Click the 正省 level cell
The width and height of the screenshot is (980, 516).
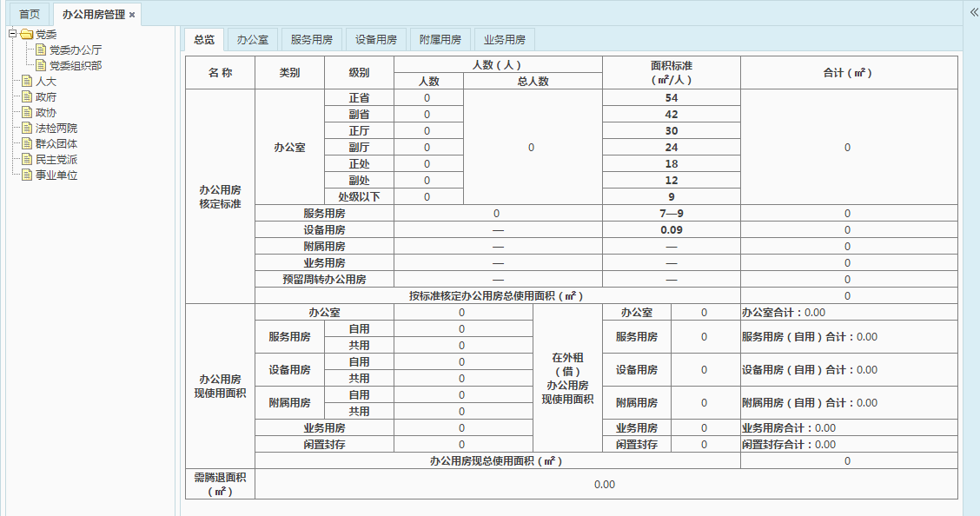(x=359, y=97)
